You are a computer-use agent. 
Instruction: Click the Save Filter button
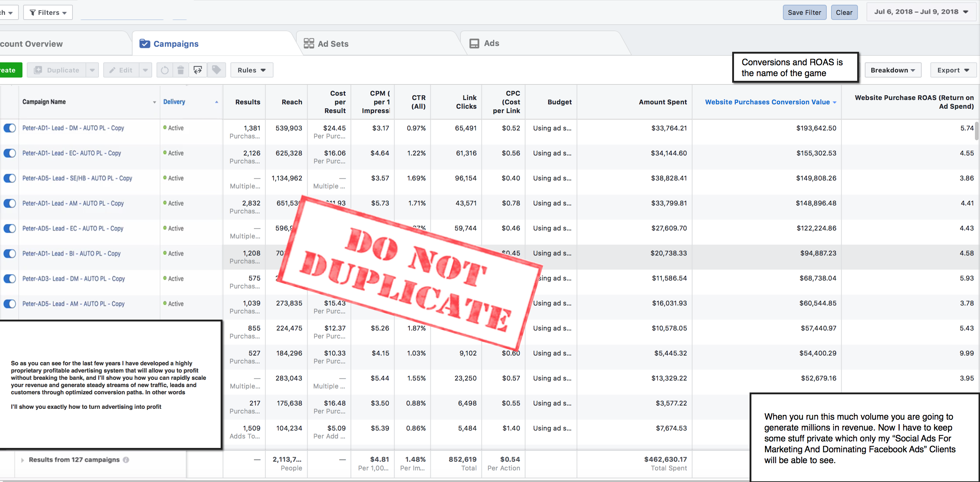(x=804, y=13)
